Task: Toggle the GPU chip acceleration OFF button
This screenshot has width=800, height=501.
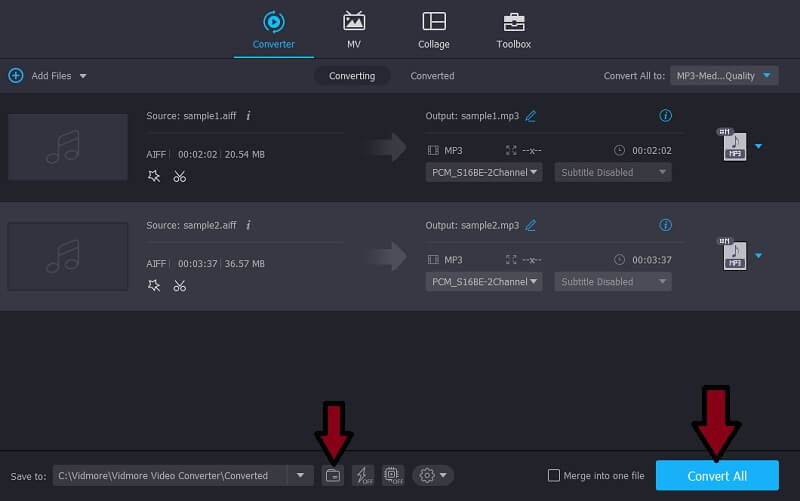Action: tap(391, 475)
